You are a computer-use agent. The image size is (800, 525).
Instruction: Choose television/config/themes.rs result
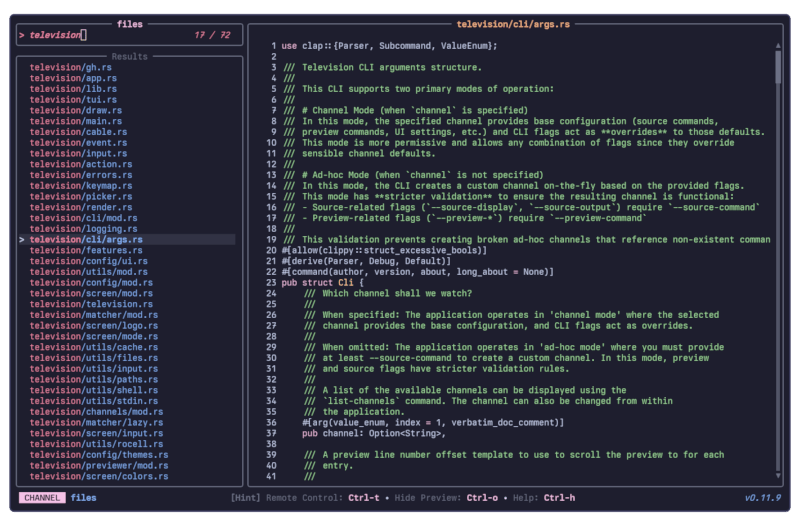[99, 455]
